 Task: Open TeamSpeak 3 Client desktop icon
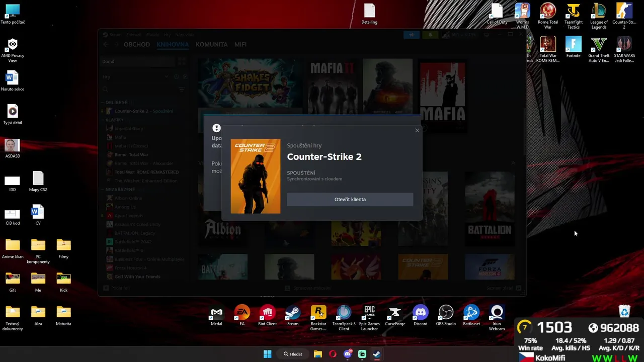pos(344,318)
